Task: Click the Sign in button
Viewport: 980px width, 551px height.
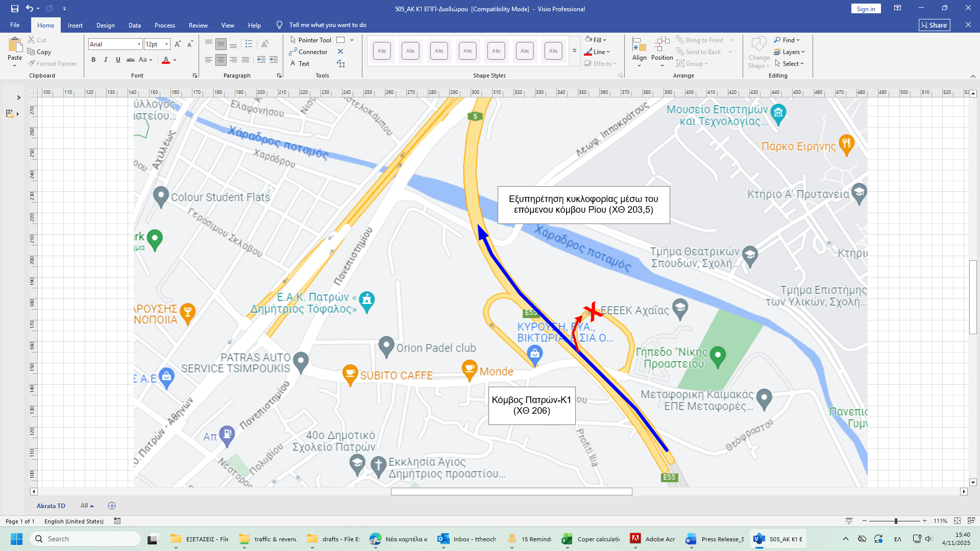Action: pos(866,9)
